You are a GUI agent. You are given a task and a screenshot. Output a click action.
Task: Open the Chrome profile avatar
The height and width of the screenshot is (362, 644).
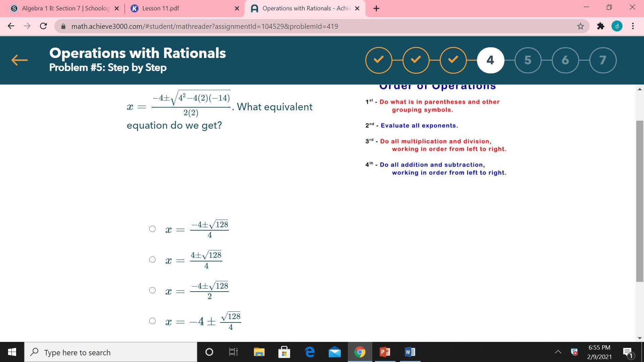[x=617, y=26]
